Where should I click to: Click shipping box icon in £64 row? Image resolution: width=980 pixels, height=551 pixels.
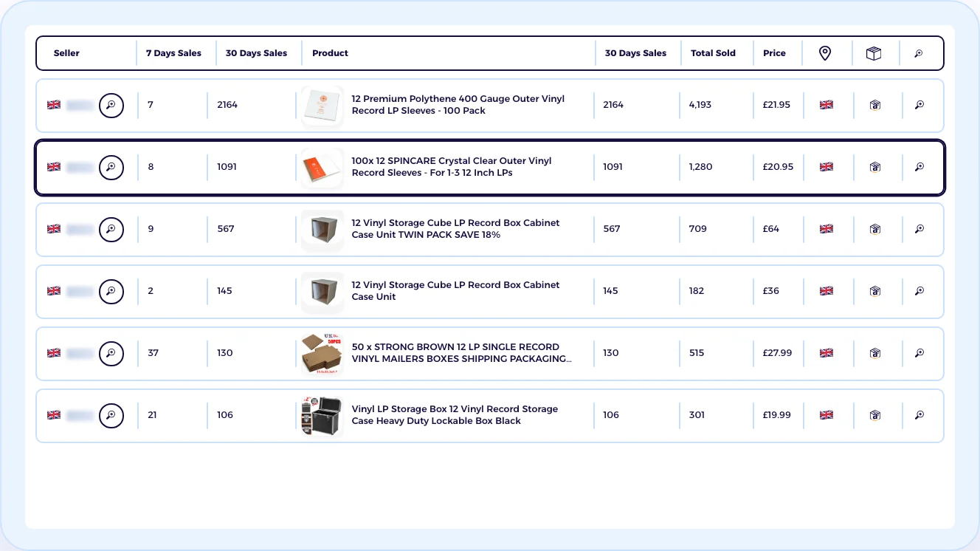click(x=875, y=229)
